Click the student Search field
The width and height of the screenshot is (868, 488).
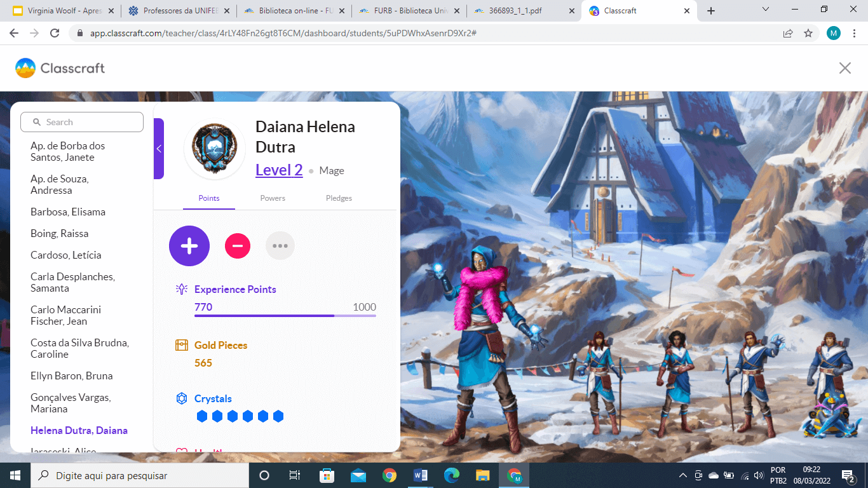pos(82,122)
